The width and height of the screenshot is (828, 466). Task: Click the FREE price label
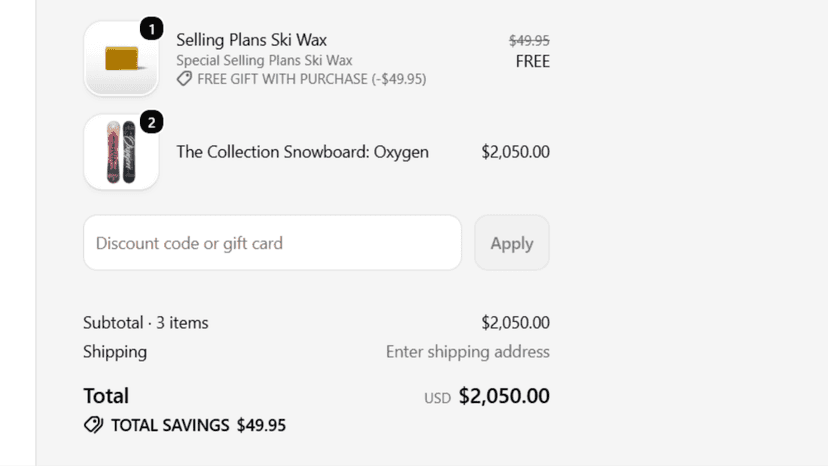tap(533, 61)
